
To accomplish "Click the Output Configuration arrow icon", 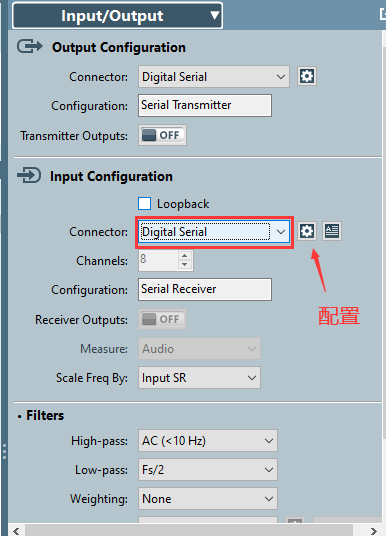I will (x=30, y=46).
